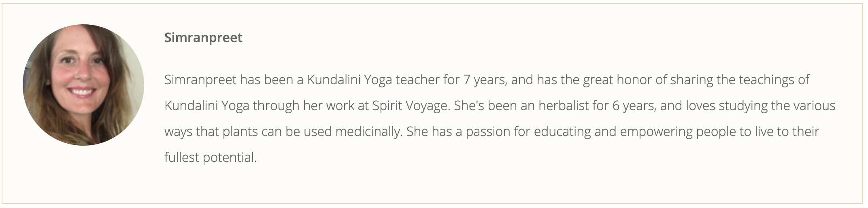Click the circular author profile photo
The height and width of the screenshot is (208, 868).
[83, 85]
